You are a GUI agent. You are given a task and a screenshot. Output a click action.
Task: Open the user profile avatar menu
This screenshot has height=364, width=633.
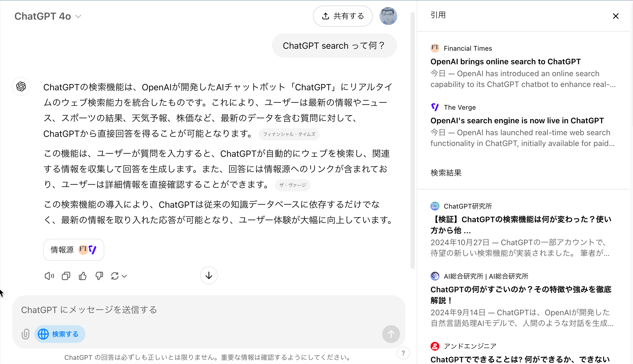(x=388, y=16)
